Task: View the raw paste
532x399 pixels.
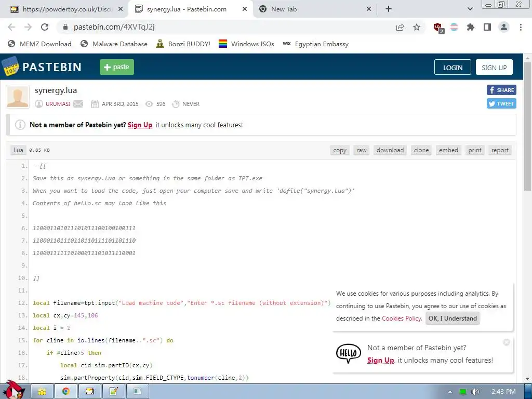Action: click(362, 150)
